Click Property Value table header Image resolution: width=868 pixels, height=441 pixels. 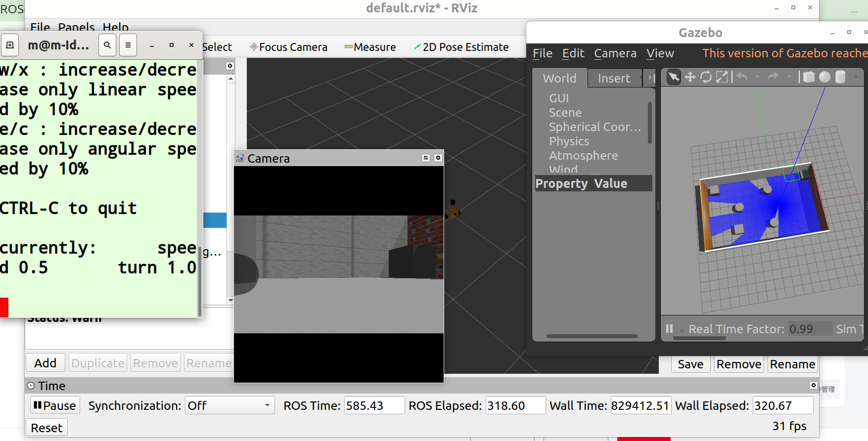pos(594,183)
